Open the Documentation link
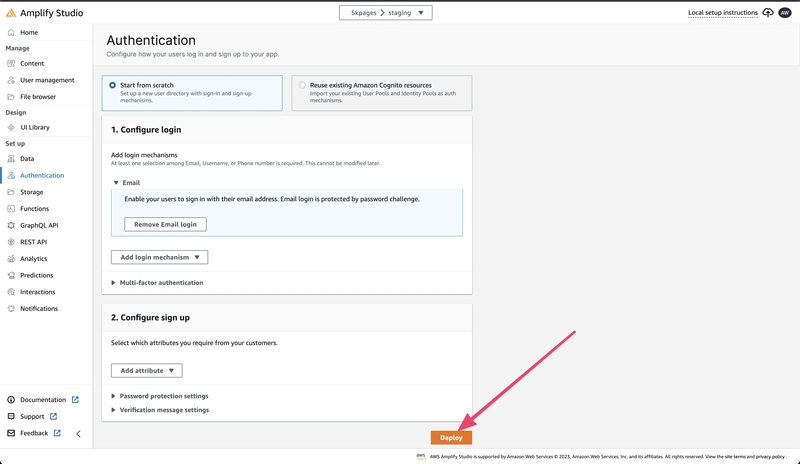800x464 pixels. (43, 400)
